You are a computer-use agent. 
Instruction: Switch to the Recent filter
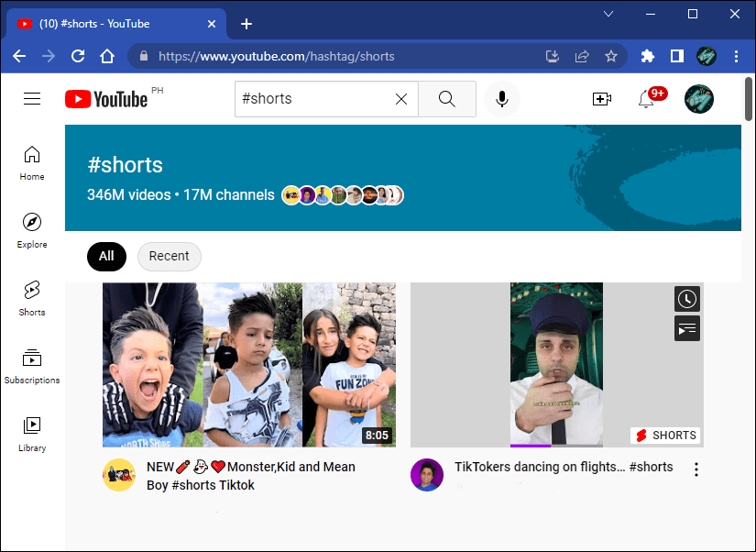[169, 257]
